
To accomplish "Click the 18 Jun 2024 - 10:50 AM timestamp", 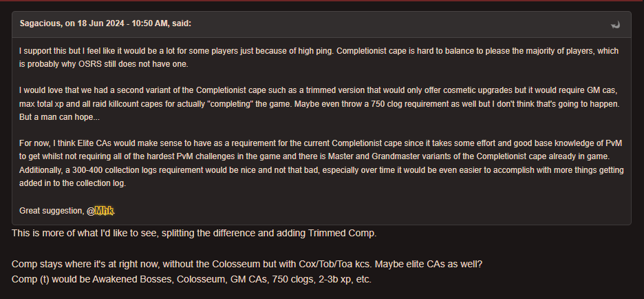I will [122, 23].
